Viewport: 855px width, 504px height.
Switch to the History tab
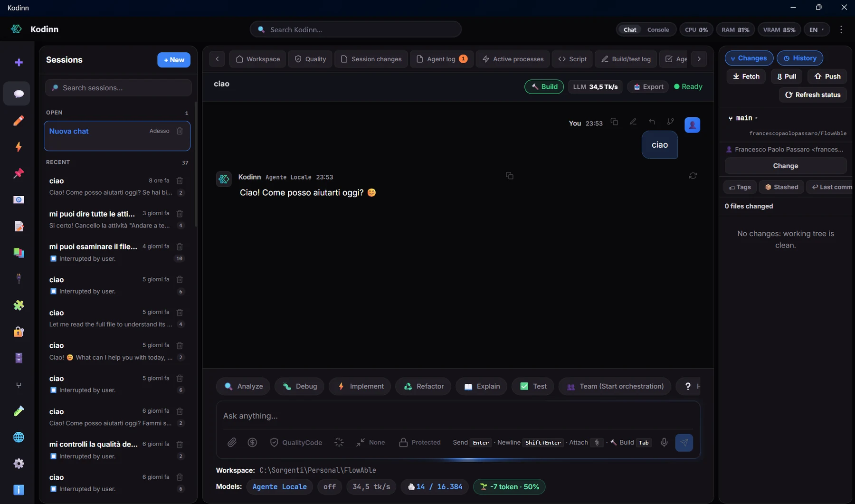(x=800, y=58)
